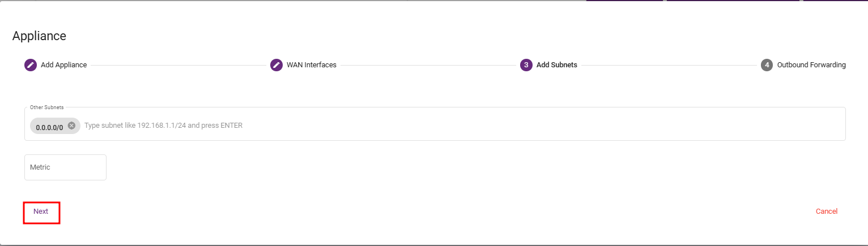This screenshot has width=868, height=246.
Task: Click the WAN Interfaces pencil step icon
Action: (276, 65)
